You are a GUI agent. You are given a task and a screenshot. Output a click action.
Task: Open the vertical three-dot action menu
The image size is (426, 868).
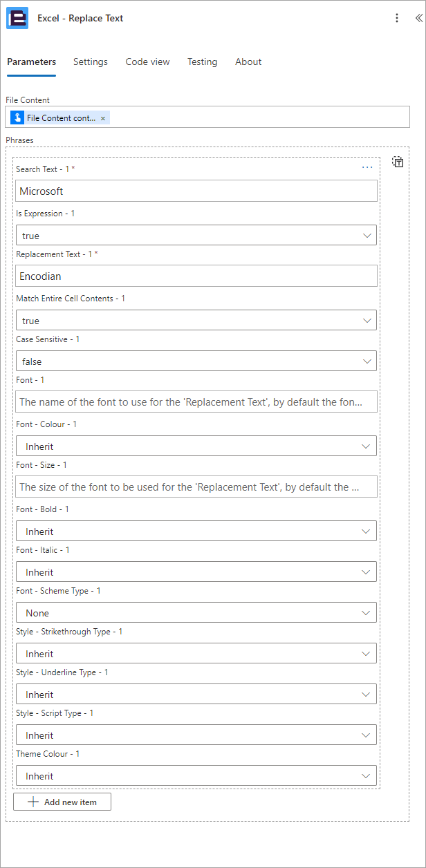coord(397,19)
